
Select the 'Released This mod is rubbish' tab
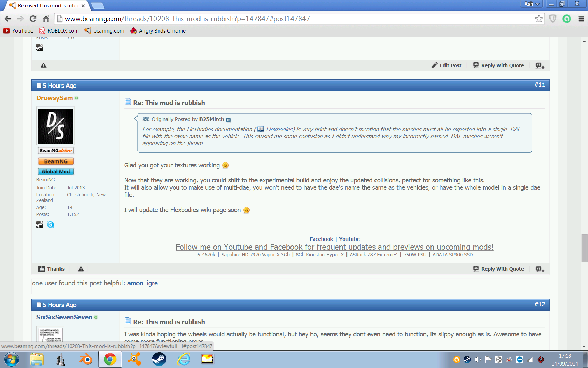(47, 6)
